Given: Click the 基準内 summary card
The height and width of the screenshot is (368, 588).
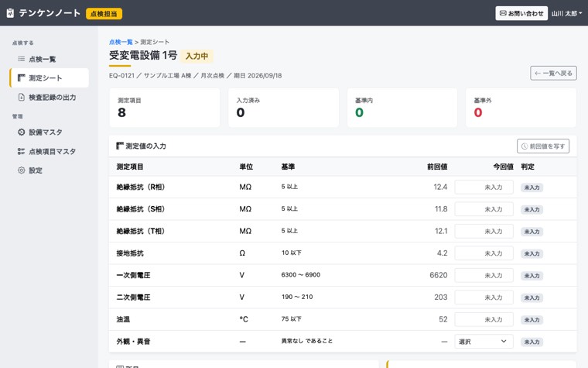Looking at the screenshot, I should 402,108.
